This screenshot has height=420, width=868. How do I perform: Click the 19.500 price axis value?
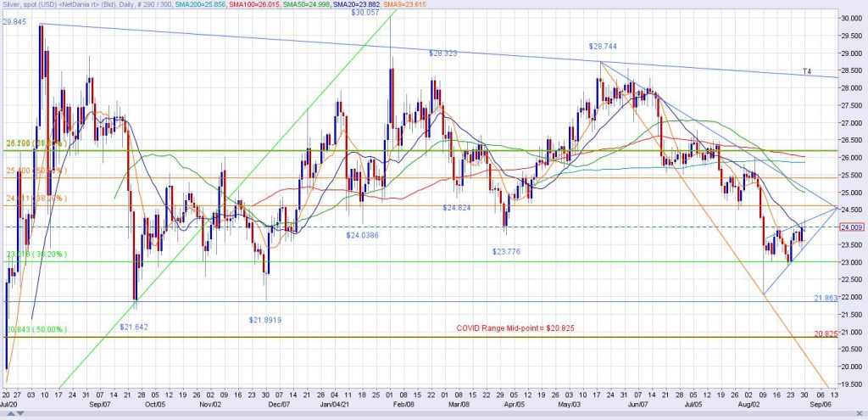[x=853, y=384]
